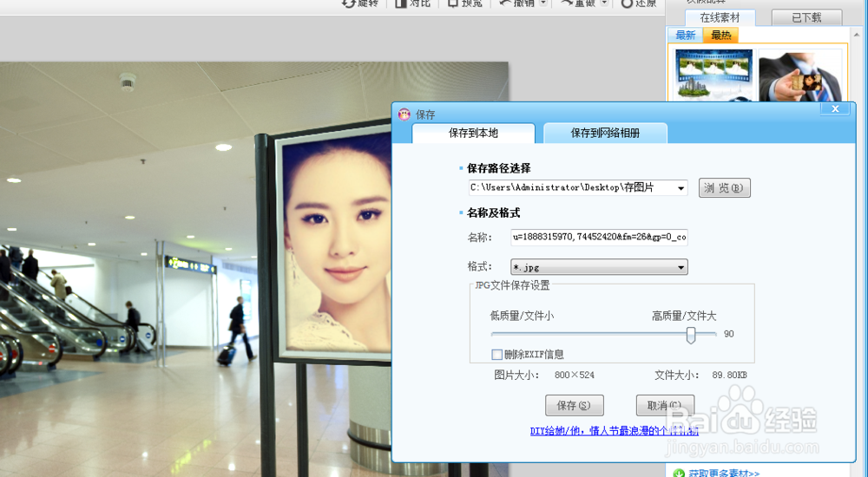
Task: Click the image size 800×524 value
Action: [575, 376]
